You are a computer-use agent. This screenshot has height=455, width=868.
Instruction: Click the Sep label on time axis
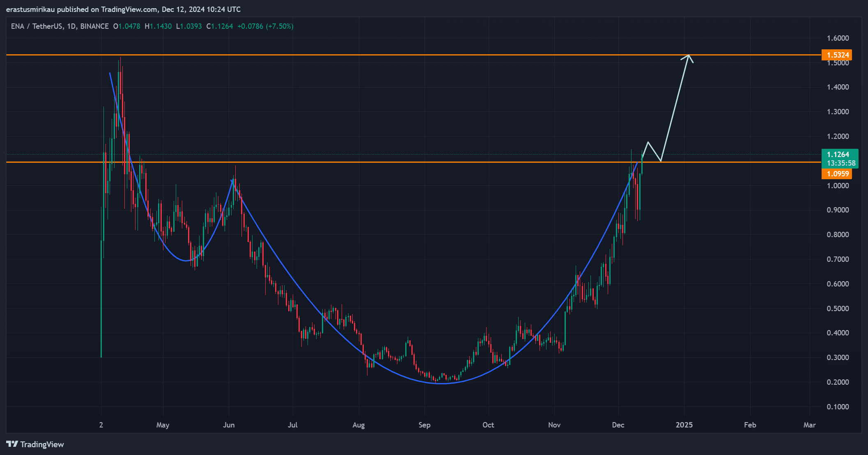pos(424,425)
